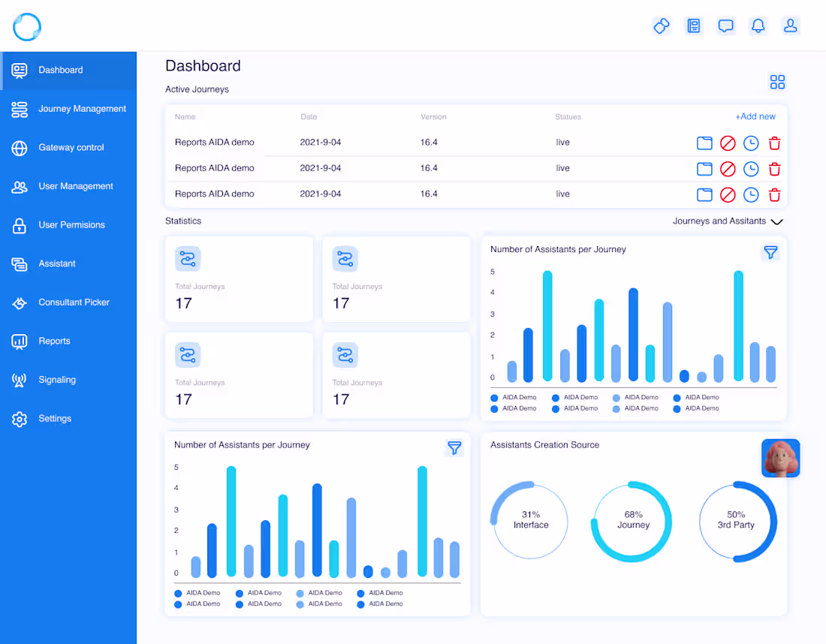Go to Gateway control
Screen dimensions: 826x644
(68, 147)
